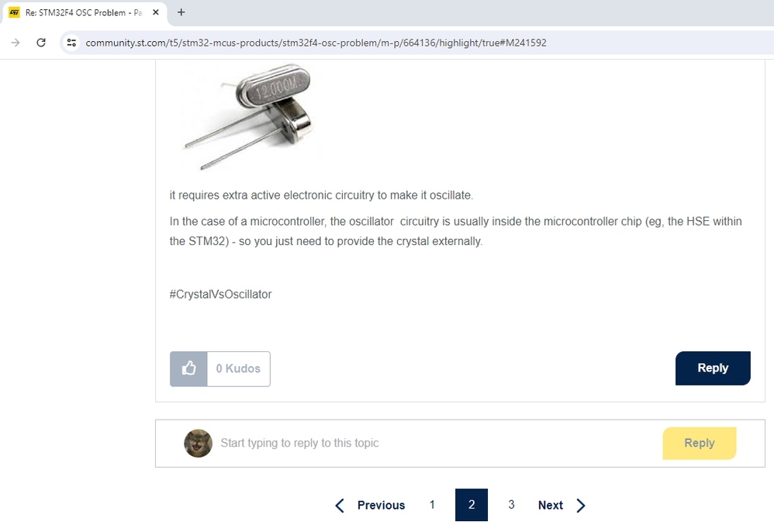774x532 pixels.
Task: Click the right chevron beside Next
Action: [x=580, y=506]
